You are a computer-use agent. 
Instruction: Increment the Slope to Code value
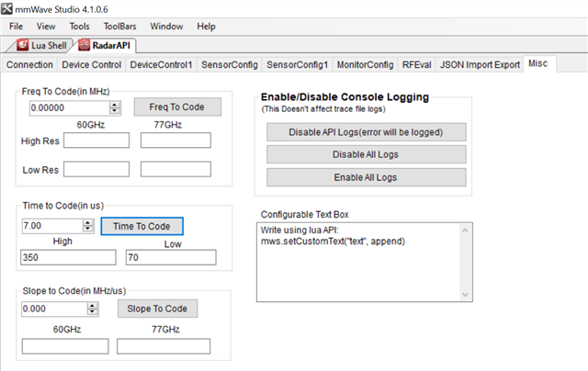92,306
